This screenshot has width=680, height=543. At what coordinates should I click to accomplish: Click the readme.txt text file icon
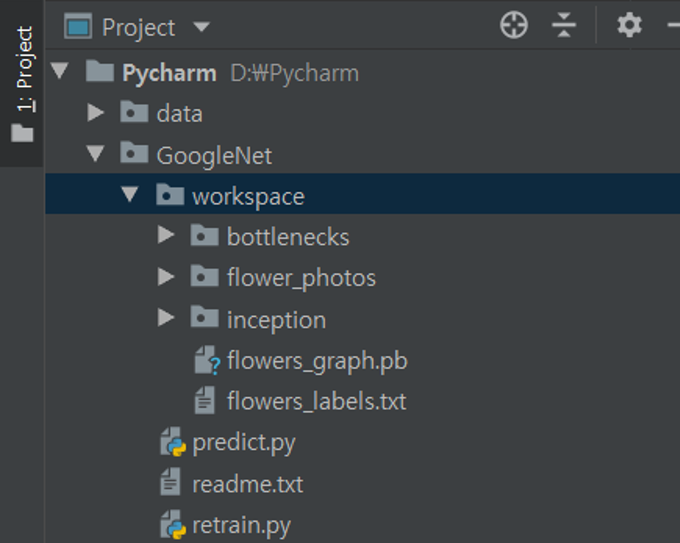(x=170, y=481)
